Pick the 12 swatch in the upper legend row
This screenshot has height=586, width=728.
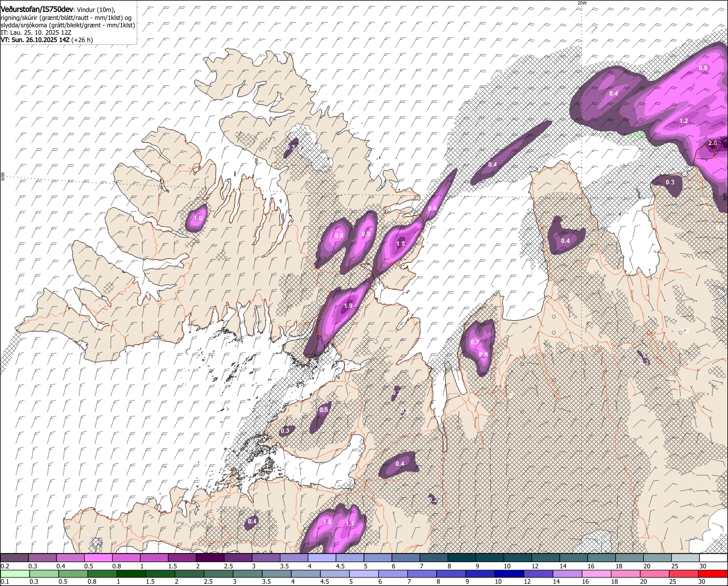pos(545,558)
